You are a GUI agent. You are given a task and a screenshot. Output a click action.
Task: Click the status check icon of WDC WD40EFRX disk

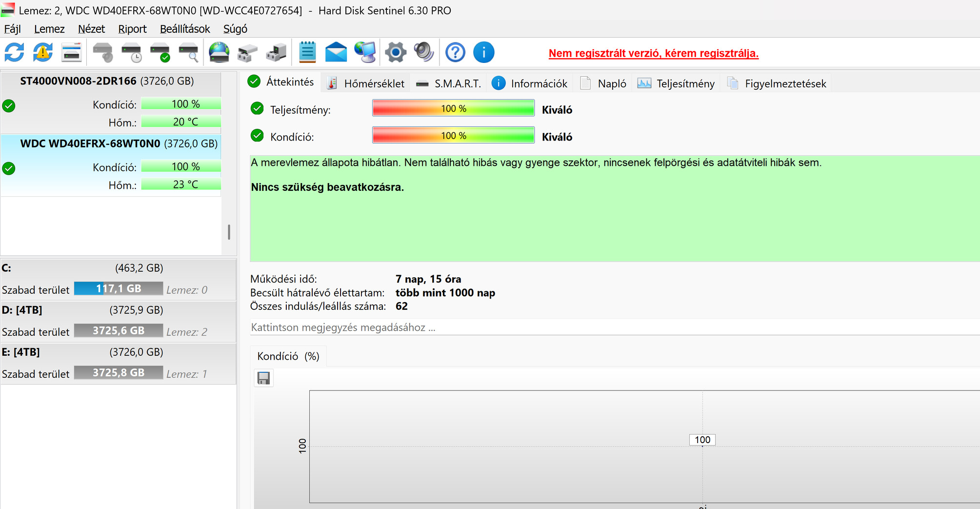coord(9,168)
